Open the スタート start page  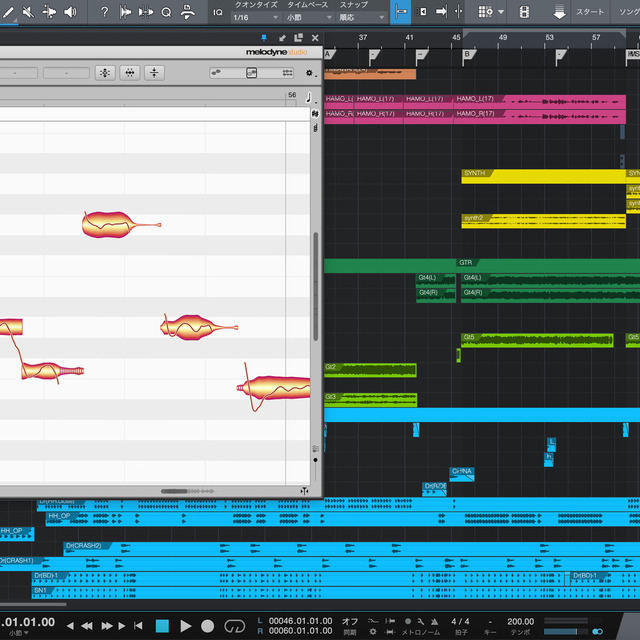click(590, 12)
